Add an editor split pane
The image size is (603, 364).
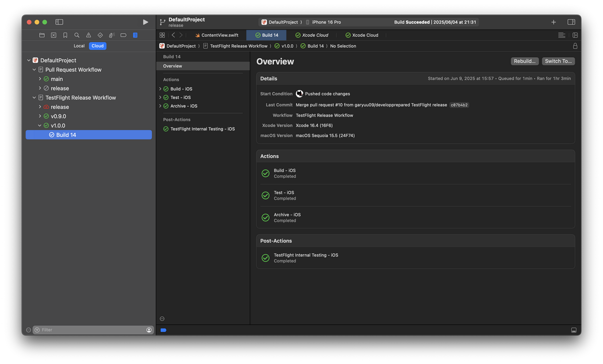coord(575,35)
